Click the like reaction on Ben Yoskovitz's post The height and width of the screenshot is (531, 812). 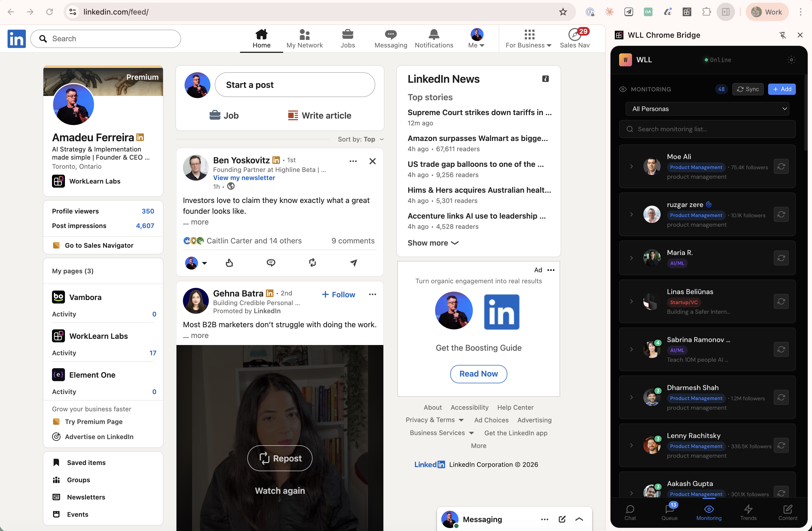229,263
